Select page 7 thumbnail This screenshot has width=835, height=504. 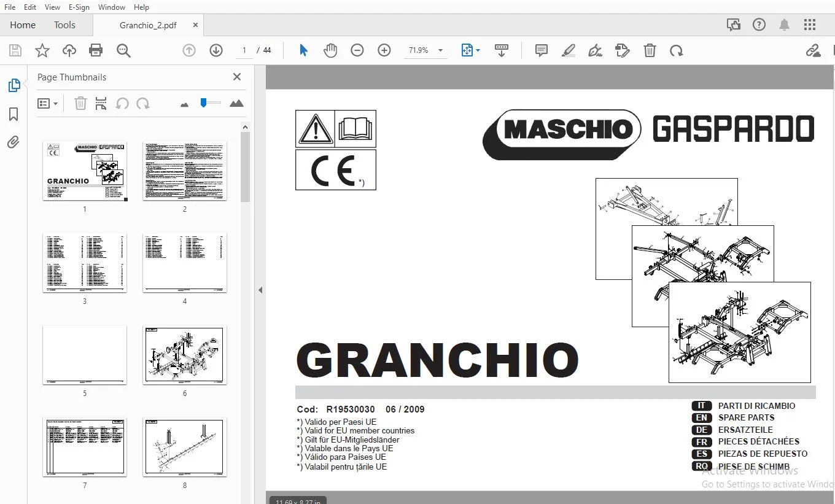(x=85, y=447)
